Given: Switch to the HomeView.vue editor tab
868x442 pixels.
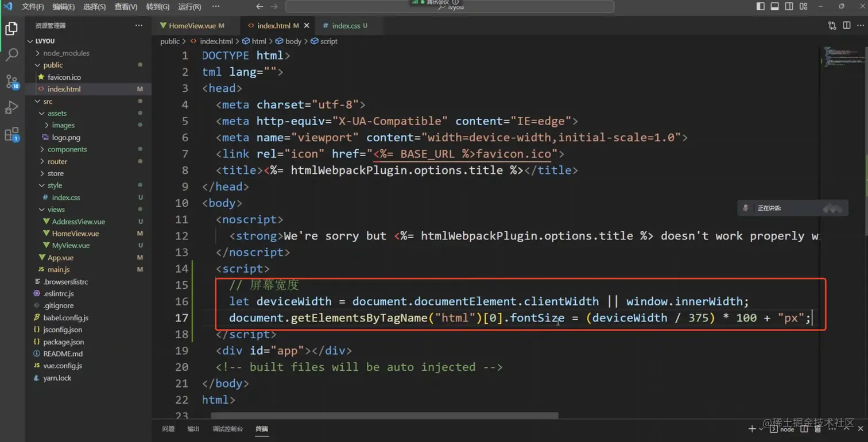Looking at the screenshot, I should pyautogui.click(x=196, y=25).
